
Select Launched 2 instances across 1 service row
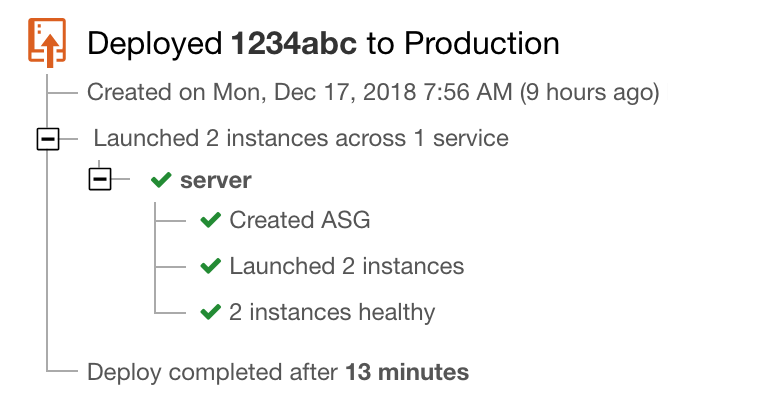click(301, 138)
